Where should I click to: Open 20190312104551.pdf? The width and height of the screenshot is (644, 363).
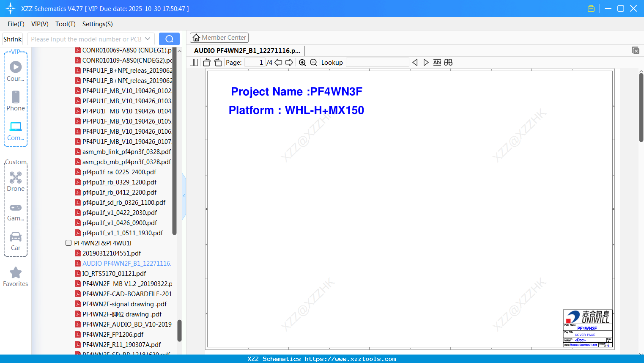108,253
